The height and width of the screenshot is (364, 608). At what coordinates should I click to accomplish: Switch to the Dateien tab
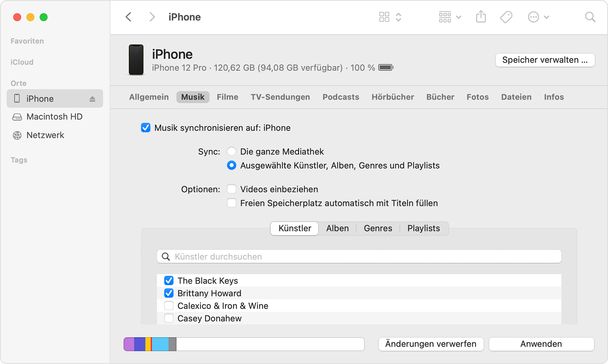[x=516, y=97]
